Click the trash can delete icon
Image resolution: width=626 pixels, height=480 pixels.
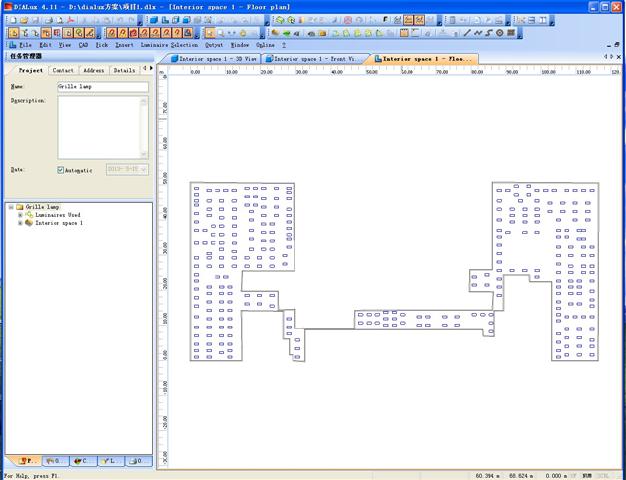pyautogui.click(x=452, y=20)
